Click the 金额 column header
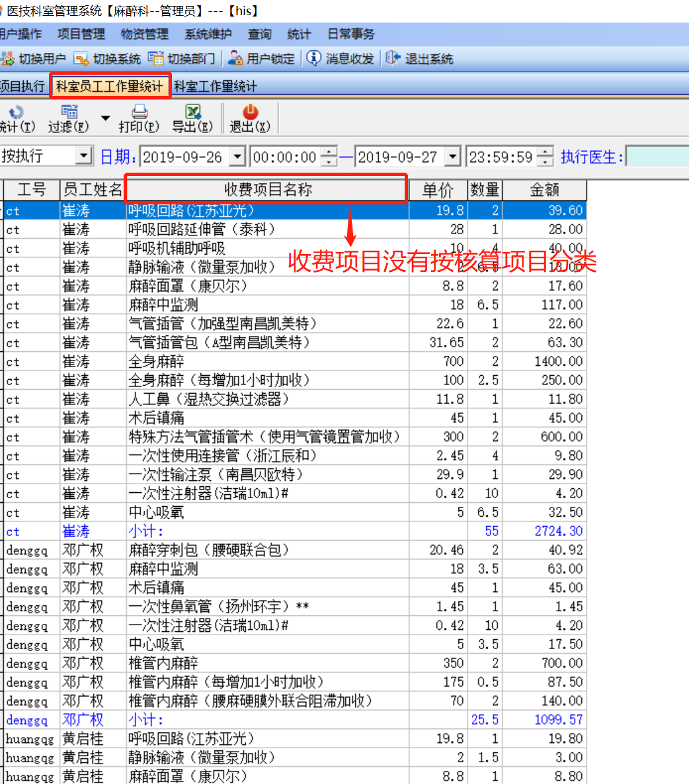This screenshot has height=784, width=689. 544,190
